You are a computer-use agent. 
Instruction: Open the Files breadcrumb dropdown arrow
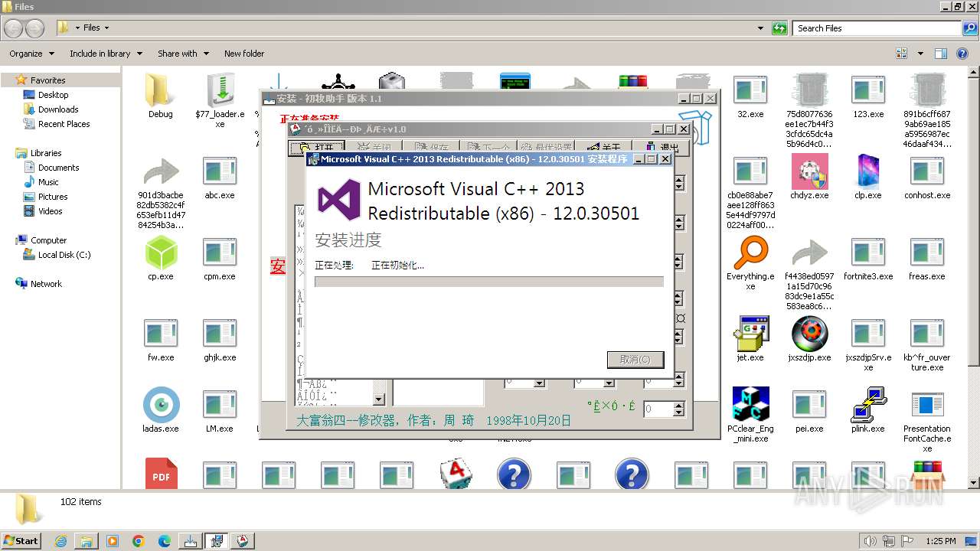(106, 28)
